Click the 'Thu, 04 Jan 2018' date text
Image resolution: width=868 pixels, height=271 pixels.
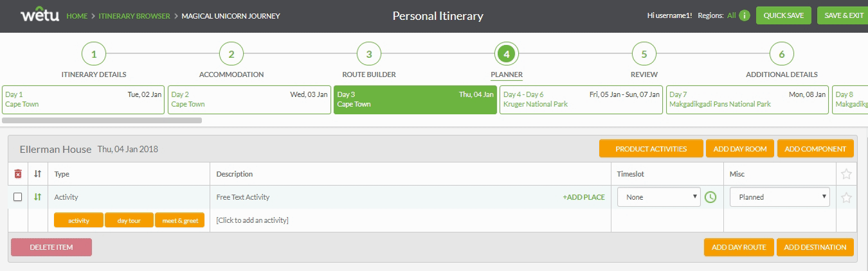[128, 149]
